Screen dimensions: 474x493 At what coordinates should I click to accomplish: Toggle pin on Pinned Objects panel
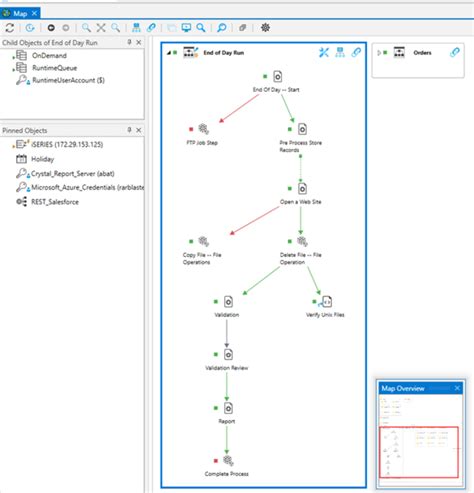[x=129, y=130]
